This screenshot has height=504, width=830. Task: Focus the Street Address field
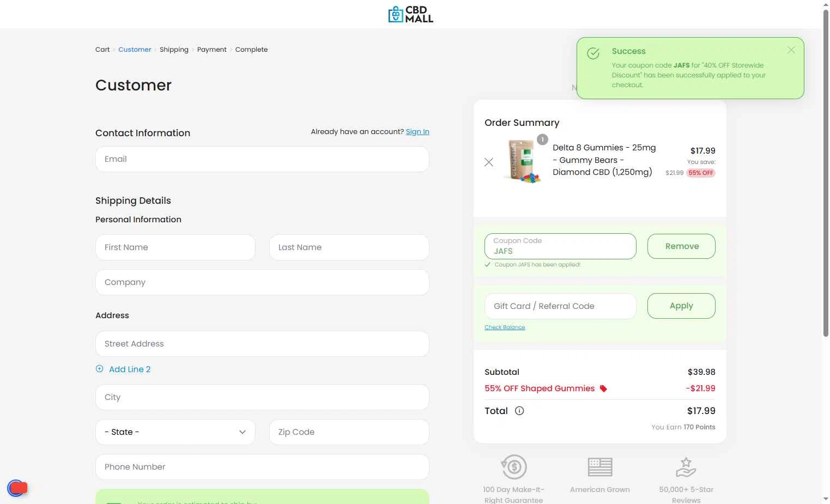click(262, 344)
